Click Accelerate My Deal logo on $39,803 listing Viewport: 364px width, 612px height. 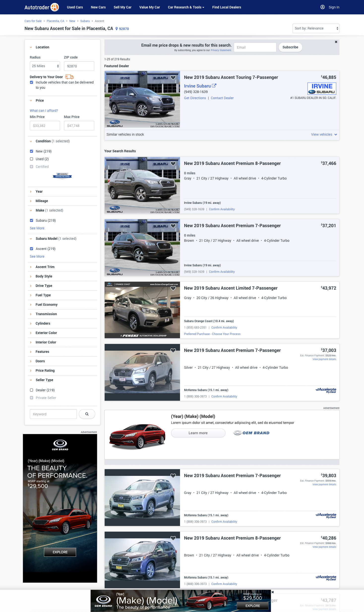point(326,516)
